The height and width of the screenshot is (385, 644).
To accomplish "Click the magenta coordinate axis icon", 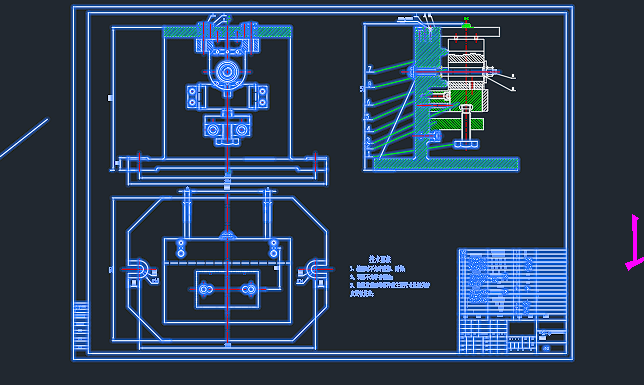I will [635, 242].
